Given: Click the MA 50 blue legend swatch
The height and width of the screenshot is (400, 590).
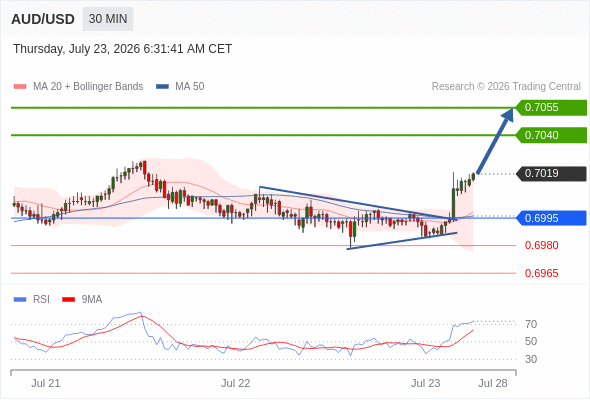Looking at the screenshot, I should (162, 87).
